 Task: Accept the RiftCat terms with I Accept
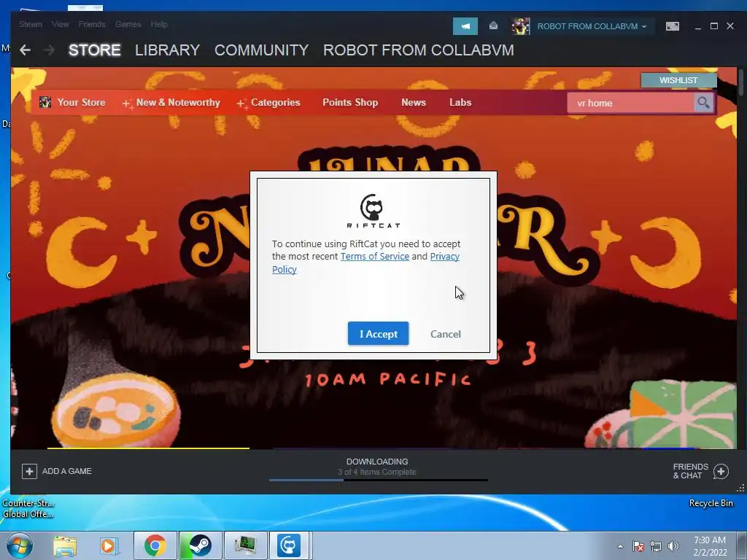click(x=378, y=333)
